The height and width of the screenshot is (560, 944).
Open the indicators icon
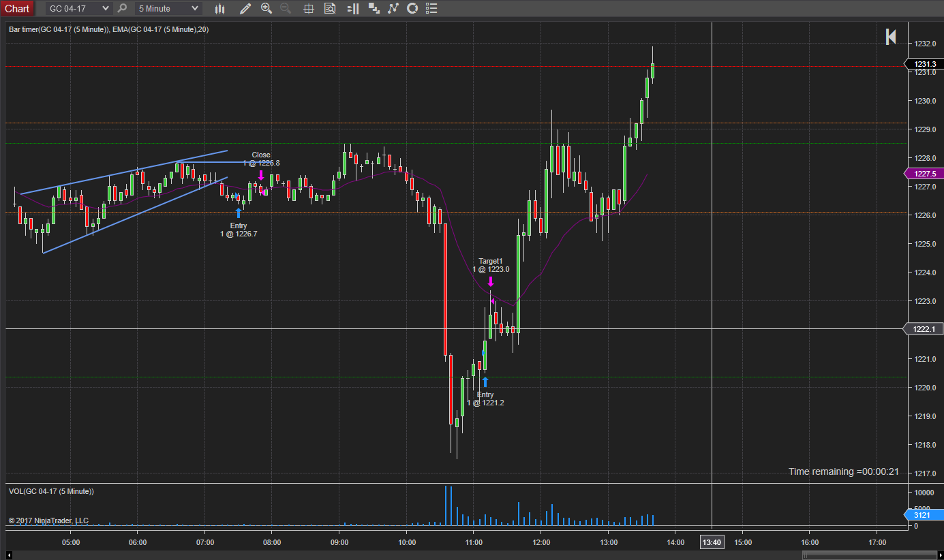393,8
